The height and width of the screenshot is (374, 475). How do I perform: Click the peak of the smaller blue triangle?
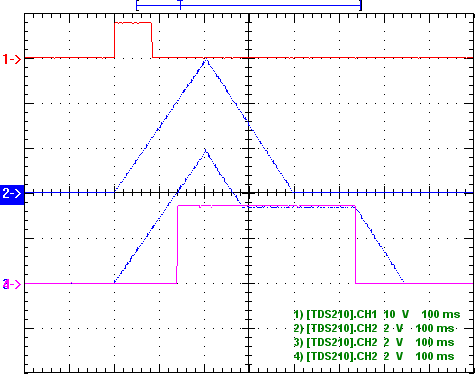click(x=206, y=151)
